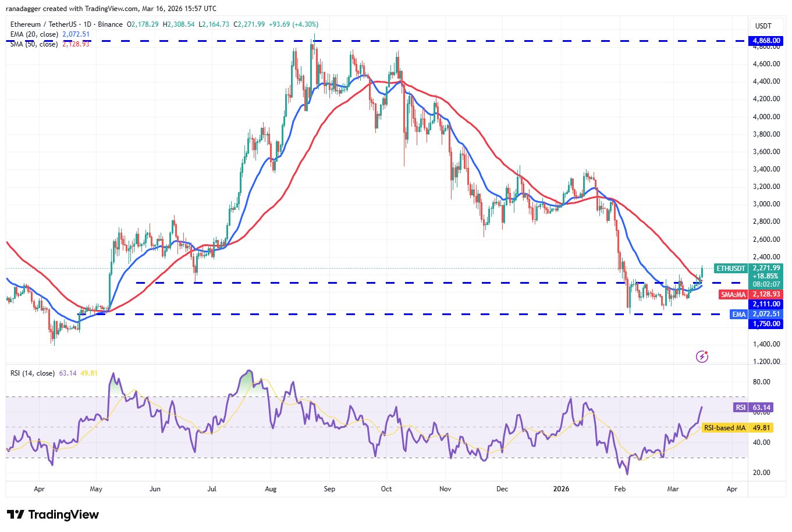Viewport: 792px width, 532px height.
Task: Click the yellow RSI-based MA tag
Action: [x=724, y=428]
